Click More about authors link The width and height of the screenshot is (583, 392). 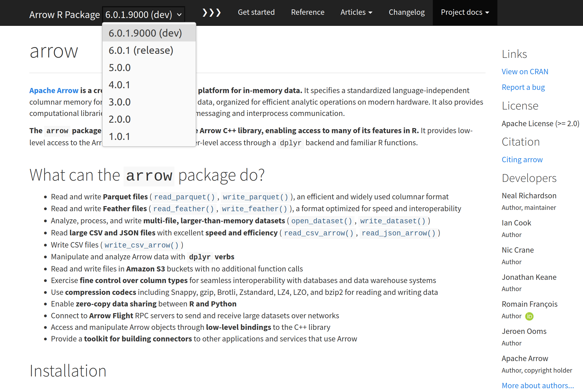(538, 386)
